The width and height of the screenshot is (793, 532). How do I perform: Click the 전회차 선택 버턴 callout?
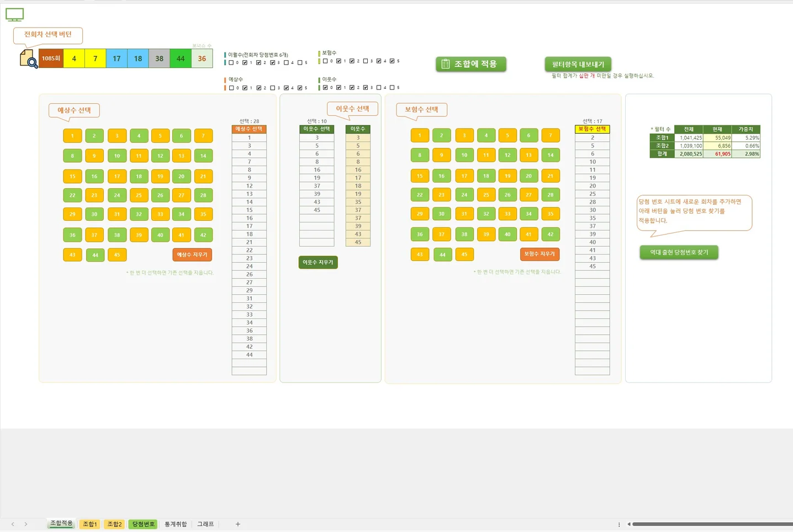tap(48, 35)
